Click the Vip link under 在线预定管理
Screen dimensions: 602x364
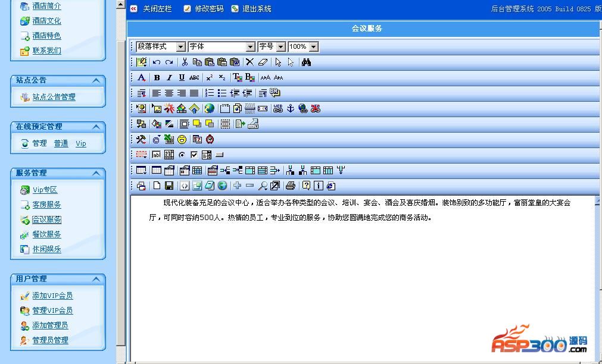[x=80, y=143]
